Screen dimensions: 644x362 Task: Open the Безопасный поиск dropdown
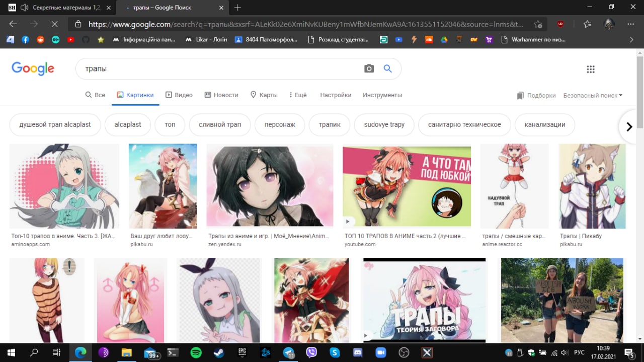(x=593, y=95)
